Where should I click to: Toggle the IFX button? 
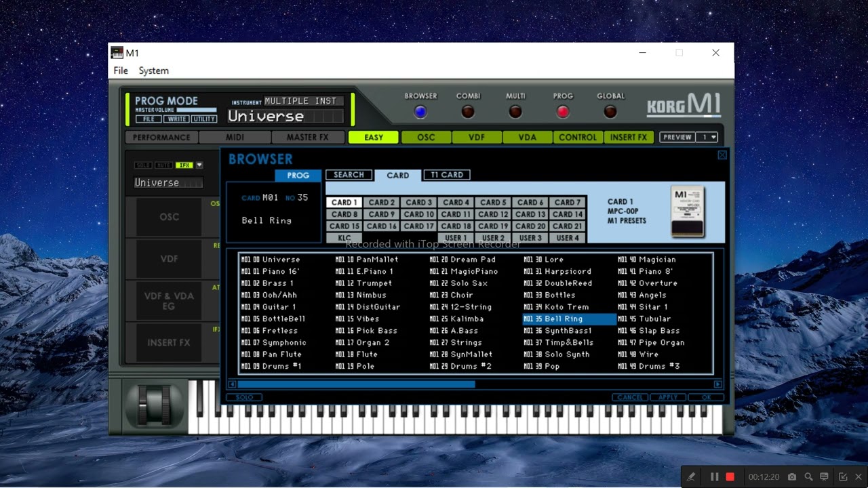pyautogui.click(x=184, y=165)
